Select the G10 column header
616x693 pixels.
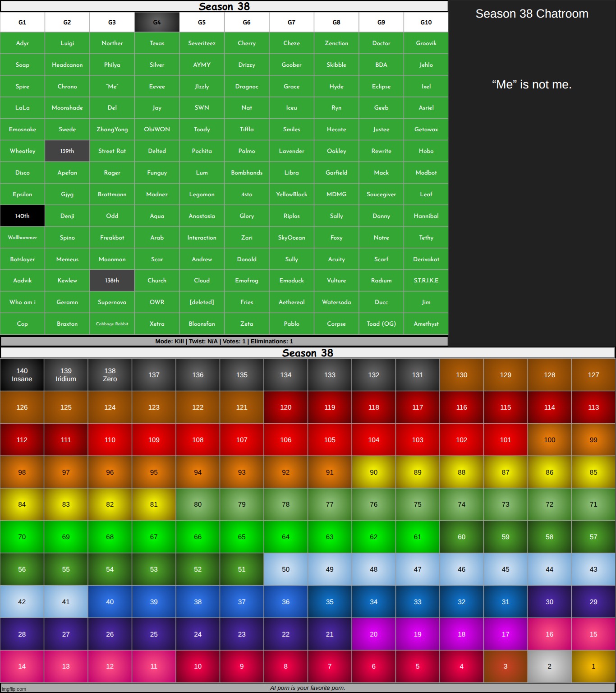pyautogui.click(x=426, y=22)
